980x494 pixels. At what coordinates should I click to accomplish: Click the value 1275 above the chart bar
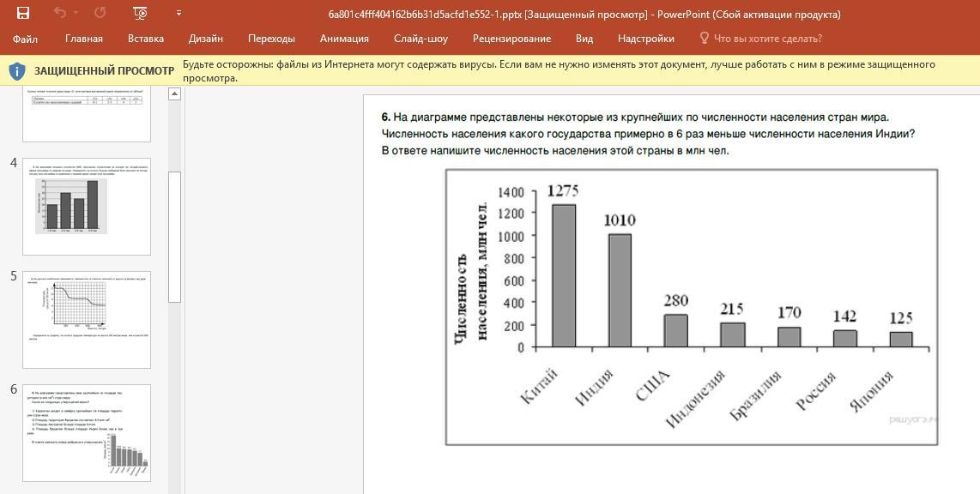pos(564,190)
